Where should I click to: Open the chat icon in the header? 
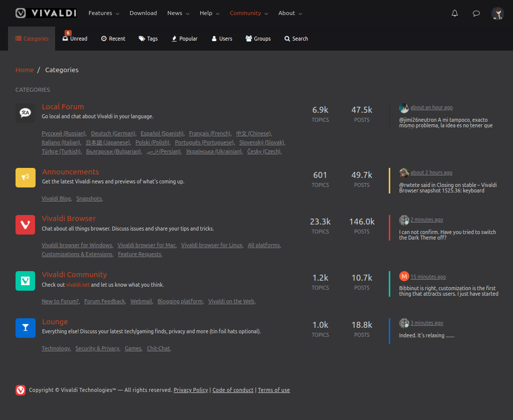click(476, 13)
